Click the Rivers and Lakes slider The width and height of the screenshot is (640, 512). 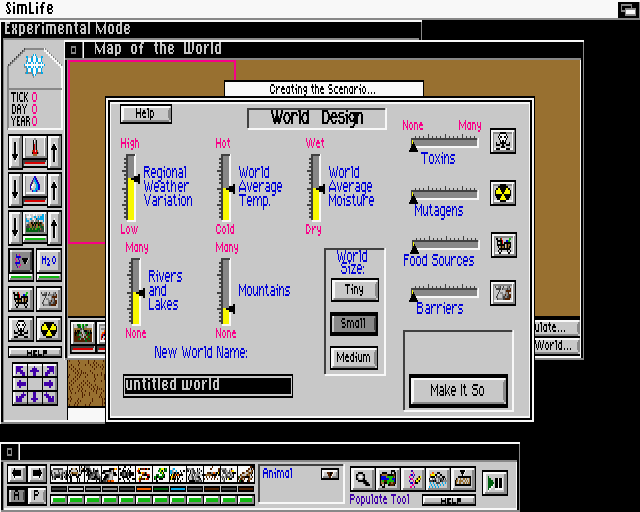point(136,292)
